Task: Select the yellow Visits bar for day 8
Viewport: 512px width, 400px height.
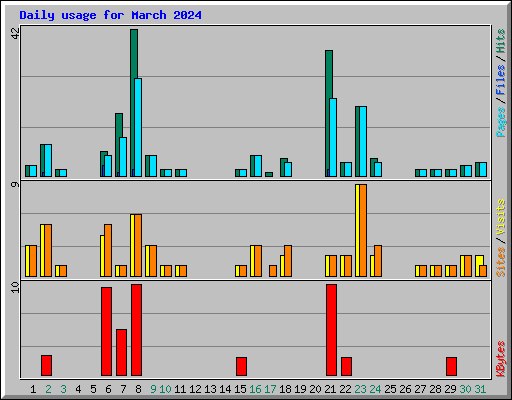Action: tap(132, 245)
